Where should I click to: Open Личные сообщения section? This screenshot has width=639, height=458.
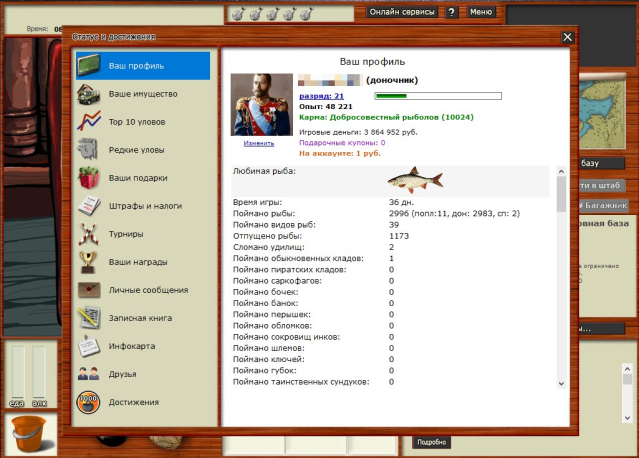click(148, 290)
